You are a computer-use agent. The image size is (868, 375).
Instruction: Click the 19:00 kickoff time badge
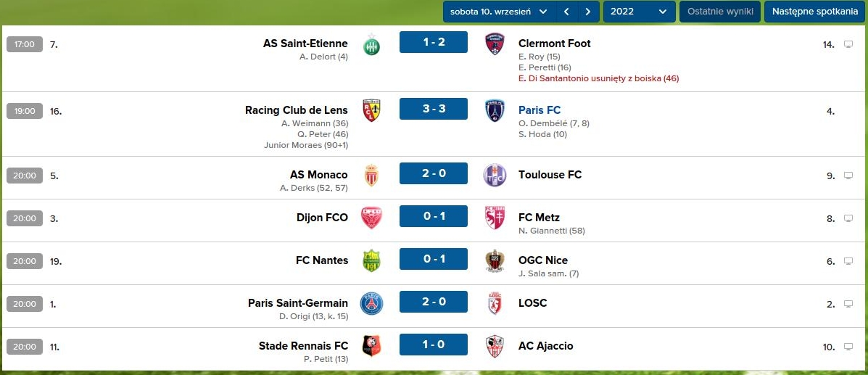coord(25,111)
